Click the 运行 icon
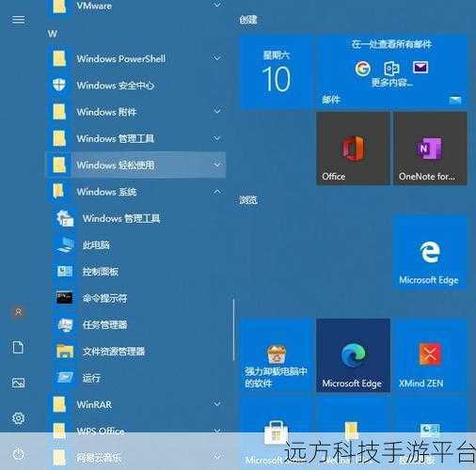 tap(65, 378)
